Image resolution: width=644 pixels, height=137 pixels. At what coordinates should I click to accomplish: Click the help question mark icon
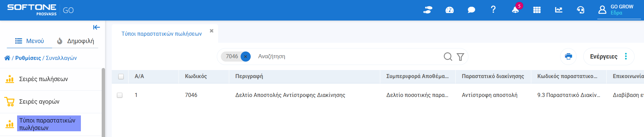493,9
